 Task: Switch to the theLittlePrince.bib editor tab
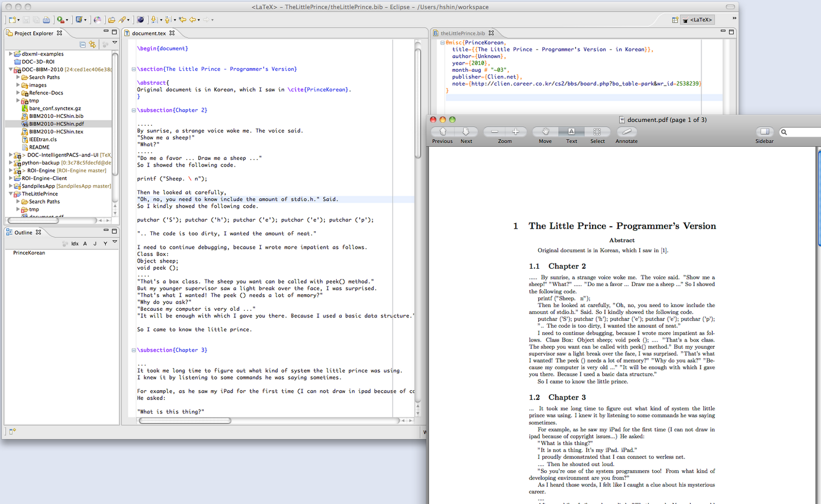[462, 33]
